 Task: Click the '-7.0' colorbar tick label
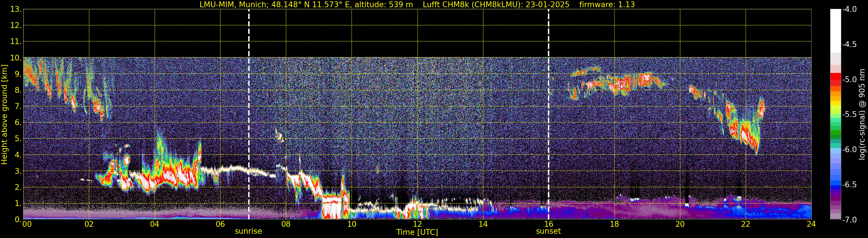[849, 220]
